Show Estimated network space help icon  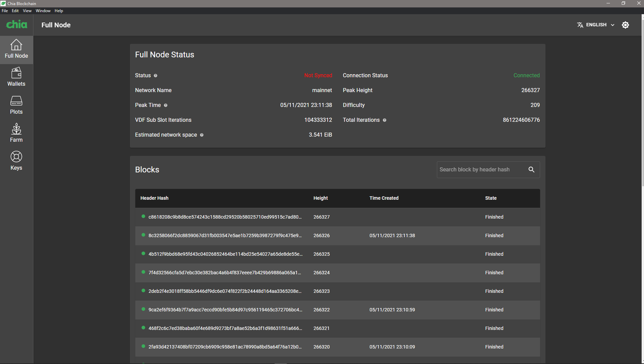click(x=202, y=135)
